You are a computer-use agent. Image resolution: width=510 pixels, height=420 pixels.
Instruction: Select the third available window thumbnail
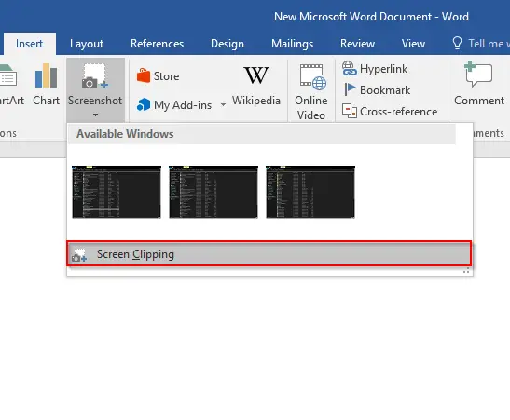click(x=310, y=192)
